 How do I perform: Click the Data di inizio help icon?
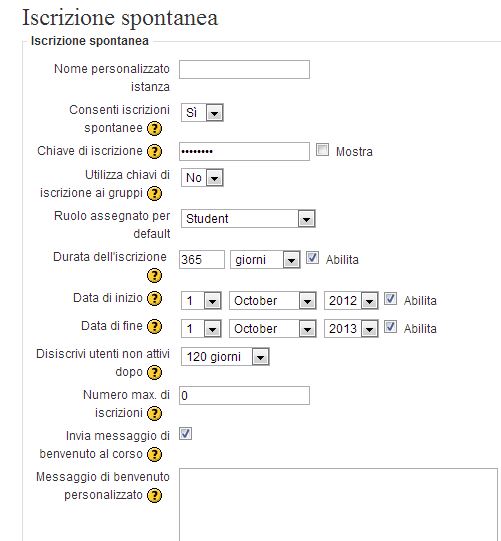[x=154, y=298]
